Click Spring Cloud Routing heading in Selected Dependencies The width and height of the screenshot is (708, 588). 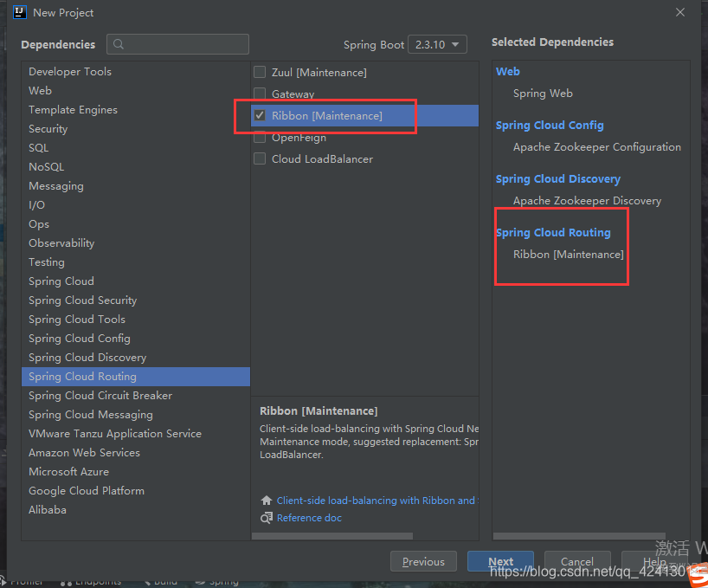pyautogui.click(x=553, y=233)
